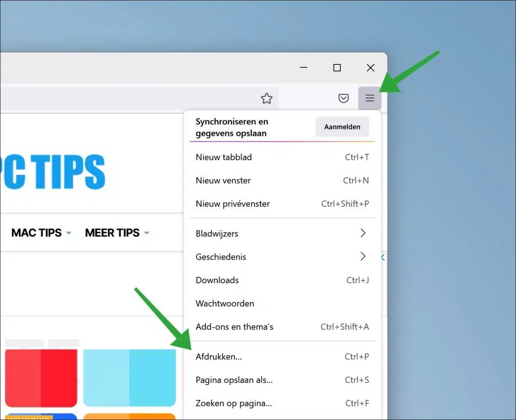
Task: Click Pagina opslaan als... menu item
Action: (x=282, y=380)
